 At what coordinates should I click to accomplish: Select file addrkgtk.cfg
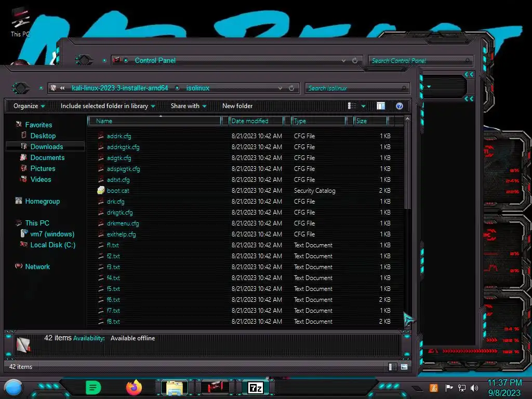pos(123,147)
